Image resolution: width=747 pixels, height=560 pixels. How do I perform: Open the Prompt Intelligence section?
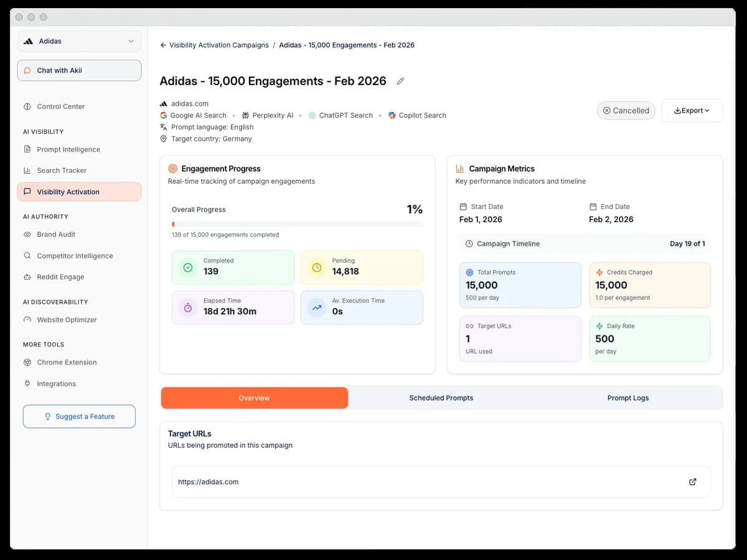(67, 149)
